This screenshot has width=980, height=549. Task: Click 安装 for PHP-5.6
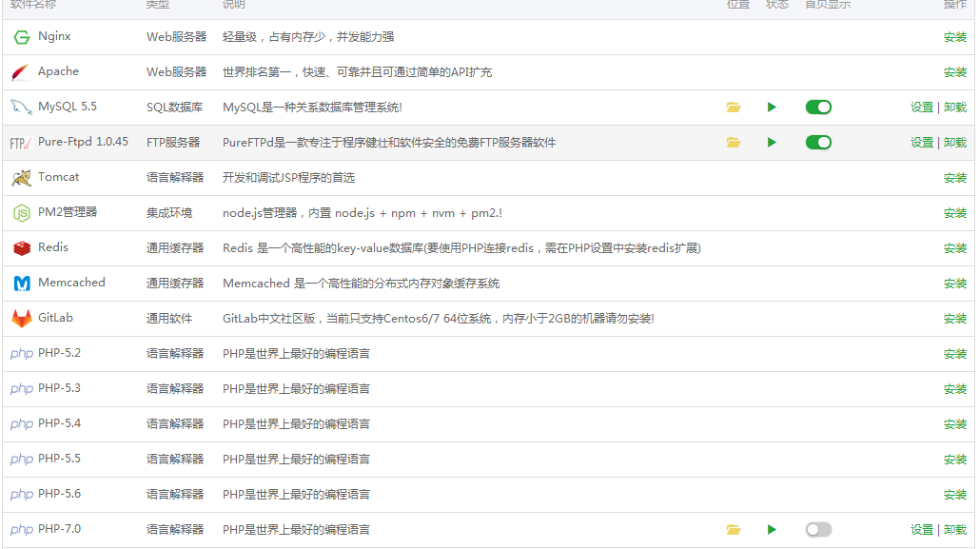point(955,495)
